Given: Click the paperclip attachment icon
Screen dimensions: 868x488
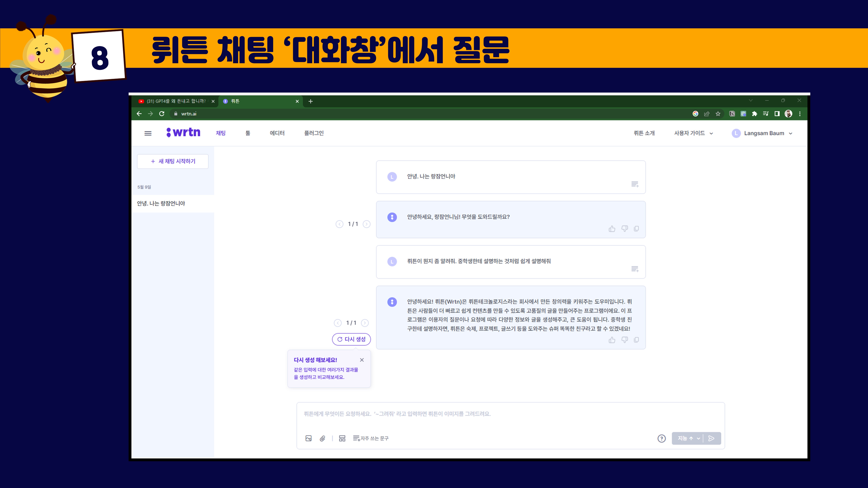Looking at the screenshot, I should pyautogui.click(x=322, y=438).
